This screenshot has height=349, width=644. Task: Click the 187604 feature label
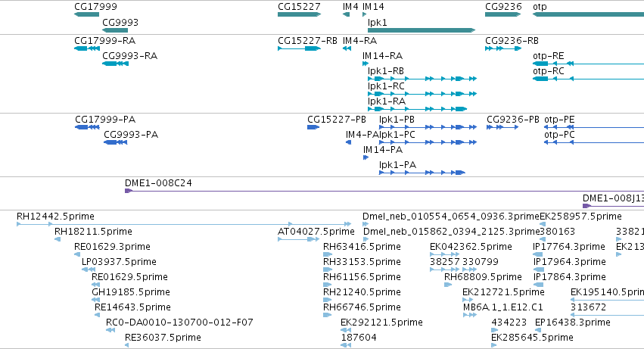pos(359,338)
